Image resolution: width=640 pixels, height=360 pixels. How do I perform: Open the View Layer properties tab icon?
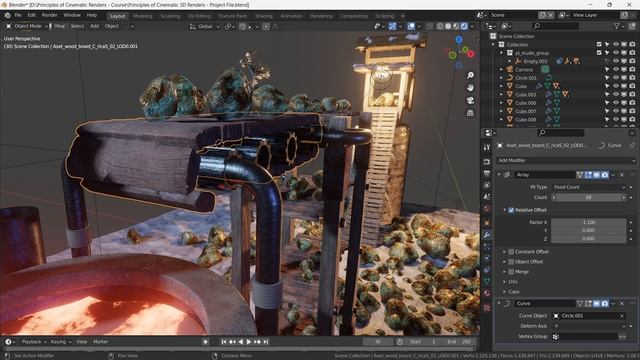point(487,185)
